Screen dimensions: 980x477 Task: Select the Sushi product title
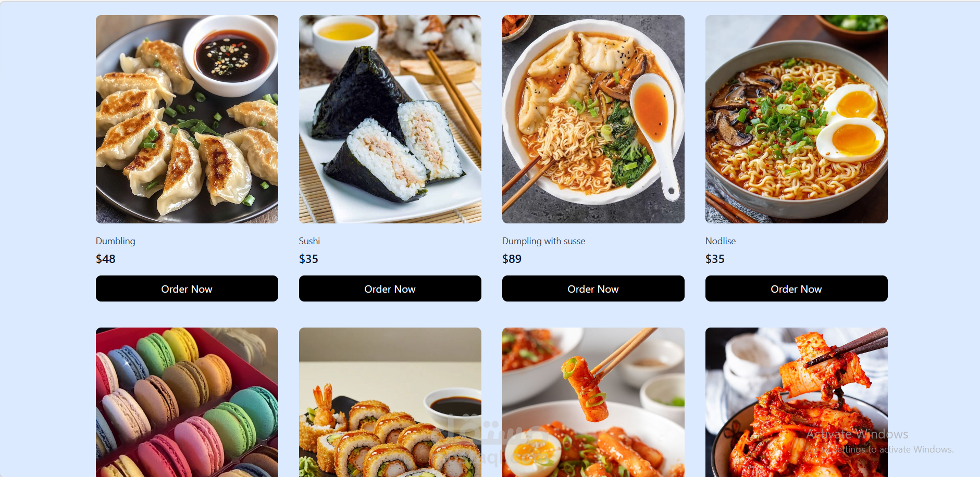point(309,241)
